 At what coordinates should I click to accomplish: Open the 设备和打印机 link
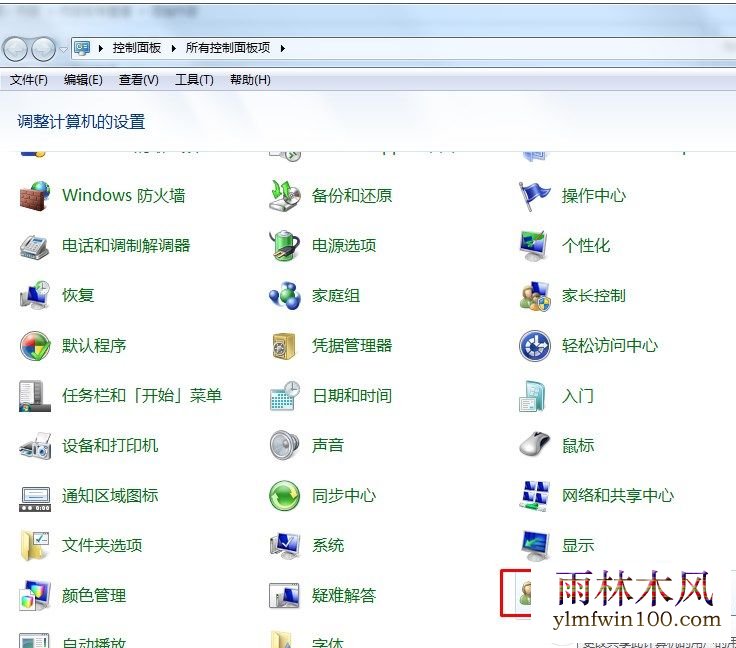click(x=110, y=446)
